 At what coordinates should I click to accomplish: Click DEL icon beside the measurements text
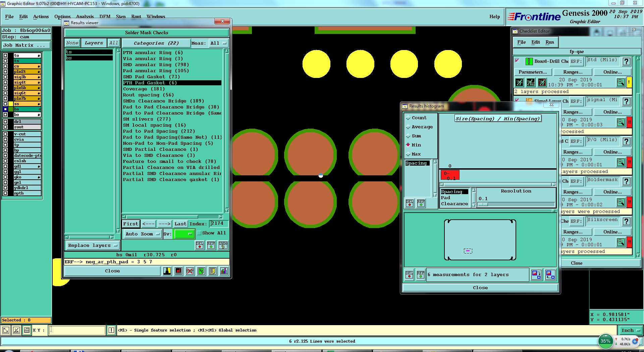pyautogui.click(x=409, y=275)
